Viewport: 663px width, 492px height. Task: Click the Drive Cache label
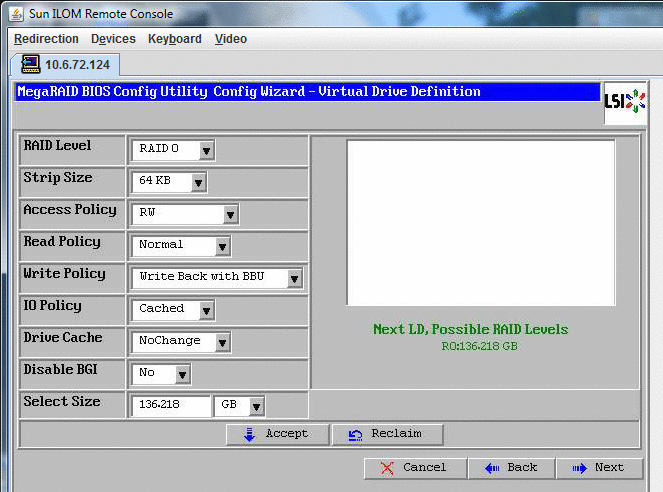pyautogui.click(x=63, y=338)
